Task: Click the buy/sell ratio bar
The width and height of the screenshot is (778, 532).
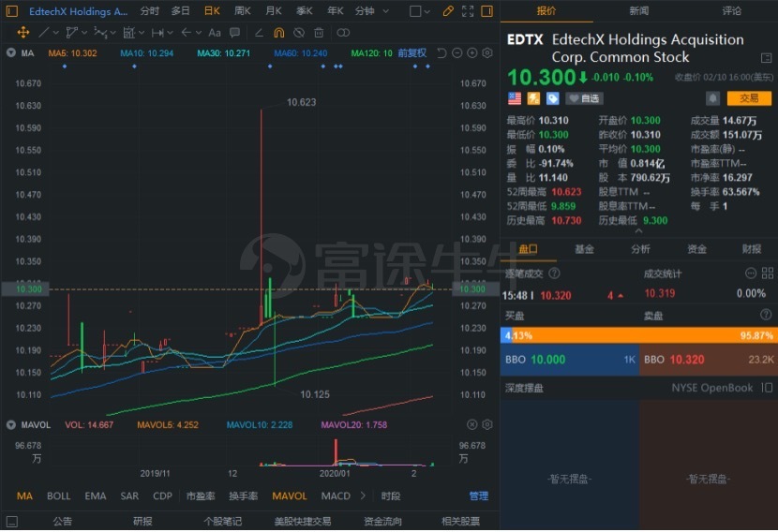Action: 638,335
